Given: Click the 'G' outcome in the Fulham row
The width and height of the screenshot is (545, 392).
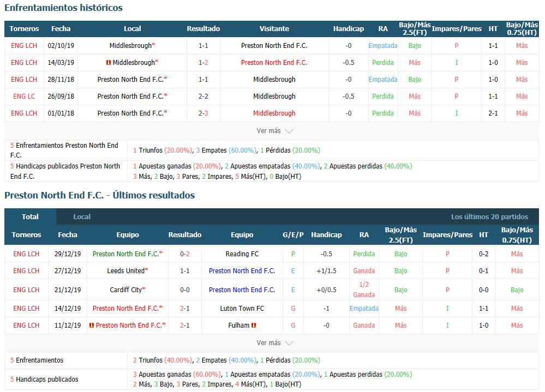Looking at the screenshot, I should [x=293, y=325].
